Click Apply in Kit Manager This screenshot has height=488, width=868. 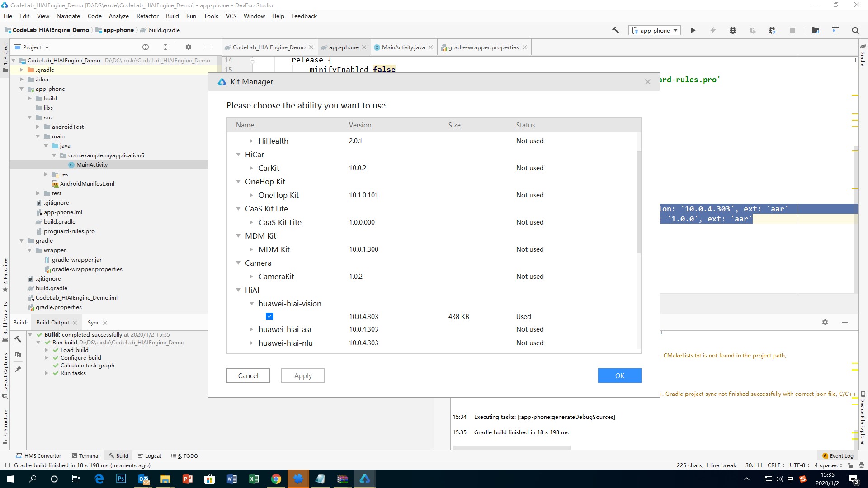(303, 375)
